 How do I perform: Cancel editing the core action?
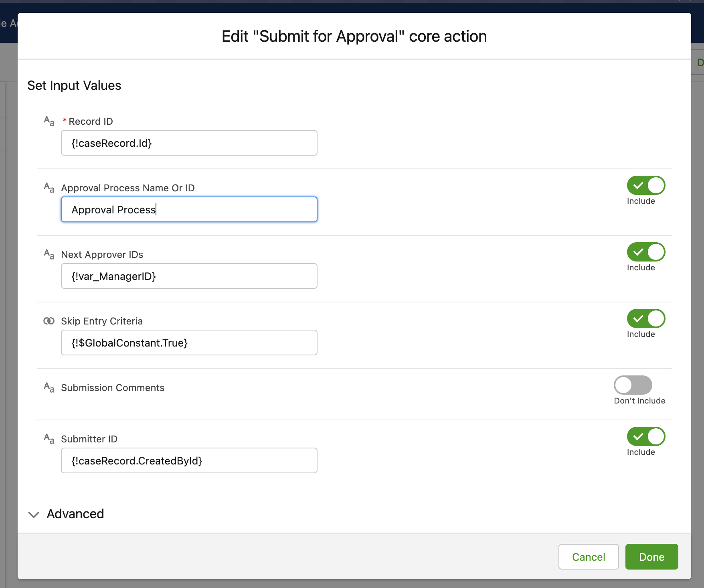point(588,557)
